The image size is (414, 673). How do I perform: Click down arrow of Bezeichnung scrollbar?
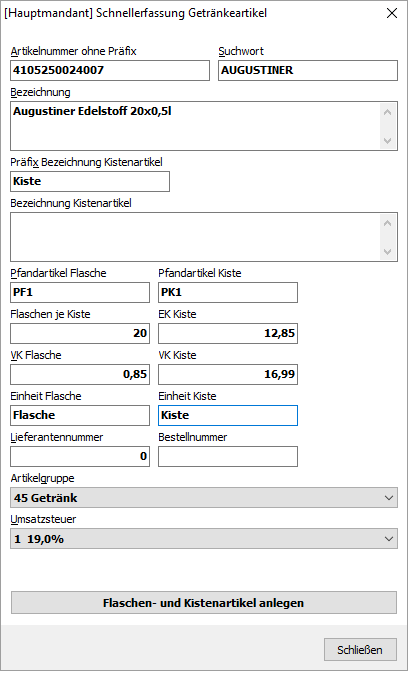(387, 141)
